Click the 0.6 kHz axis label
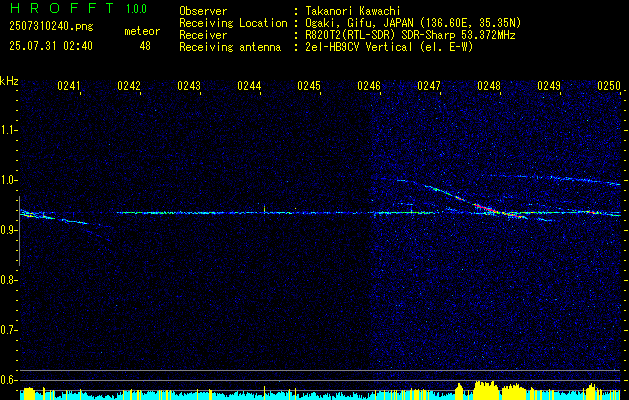Screen dimensions: 629x400 coord(8,380)
